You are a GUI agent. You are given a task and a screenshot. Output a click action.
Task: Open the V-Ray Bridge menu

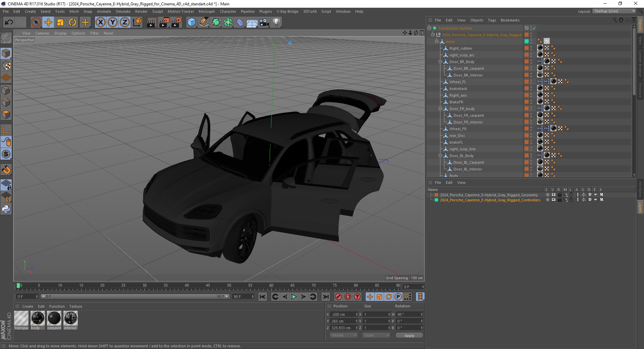click(x=287, y=11)
